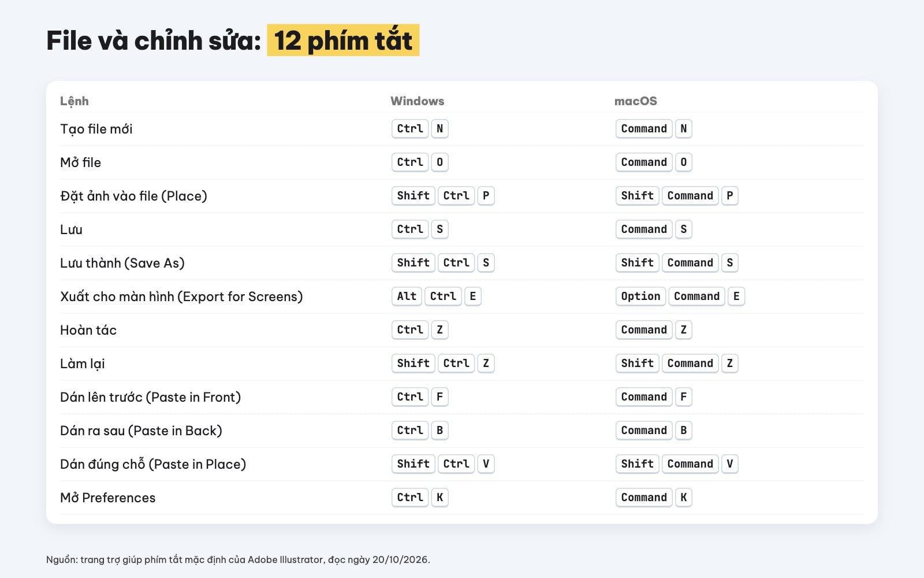Screen dimensions: 924x578
Task: Click the Lệnh column header
Action: click(74, 101)
